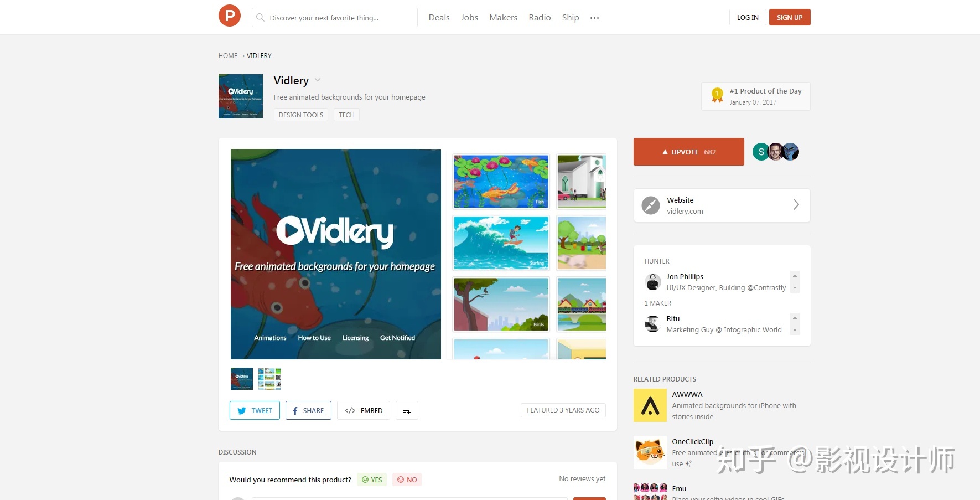This screenshot has width=980, height=500.
Task: Open the Birds animation preview image
Action: (501, 304)
